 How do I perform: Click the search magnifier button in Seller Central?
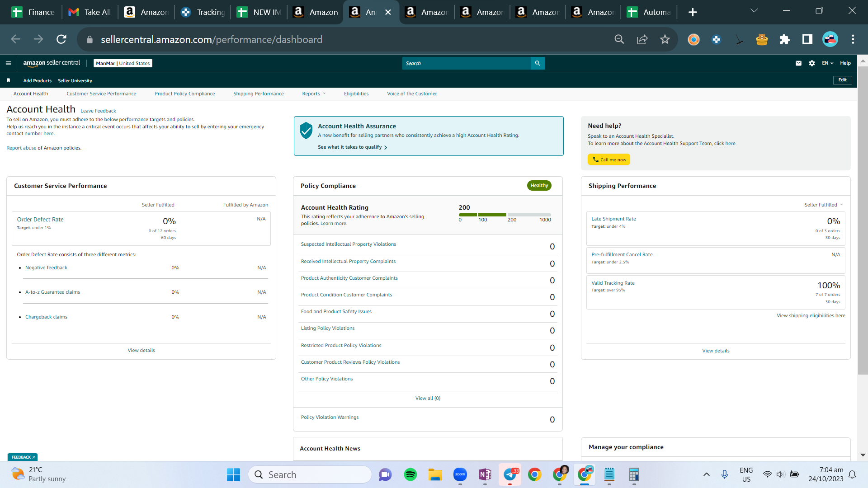pyautogui.click(x=538, y=63)
